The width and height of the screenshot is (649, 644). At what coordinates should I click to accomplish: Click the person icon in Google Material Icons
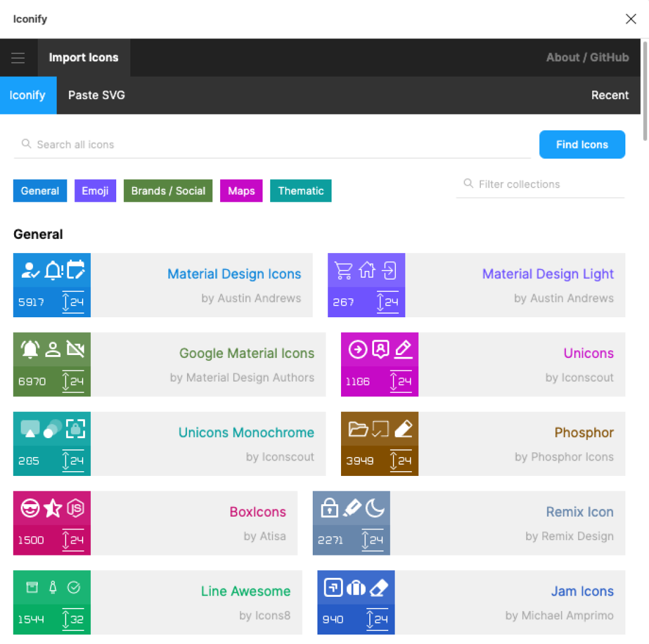pos(53,350)
